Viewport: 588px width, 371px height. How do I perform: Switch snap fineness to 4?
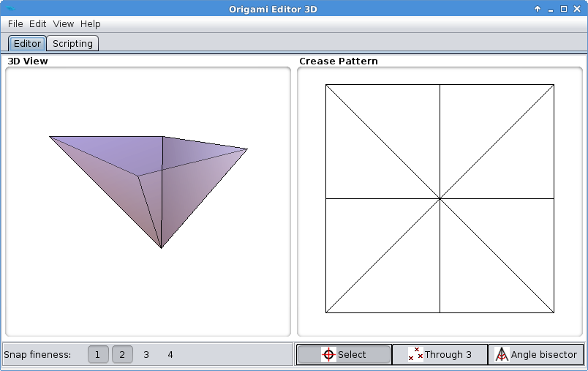click(x=170, y=355)
